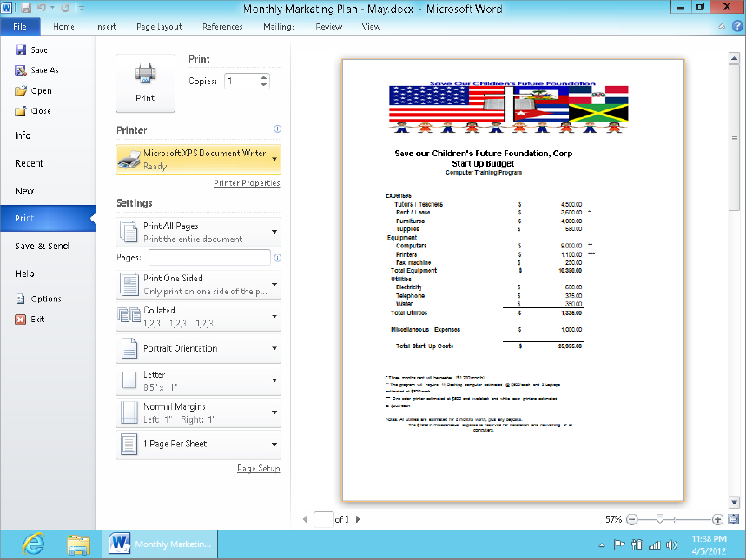Decrease the number of copies with down arrow
The height and width of the screenshot is (560, 746).
click(264, 85)
